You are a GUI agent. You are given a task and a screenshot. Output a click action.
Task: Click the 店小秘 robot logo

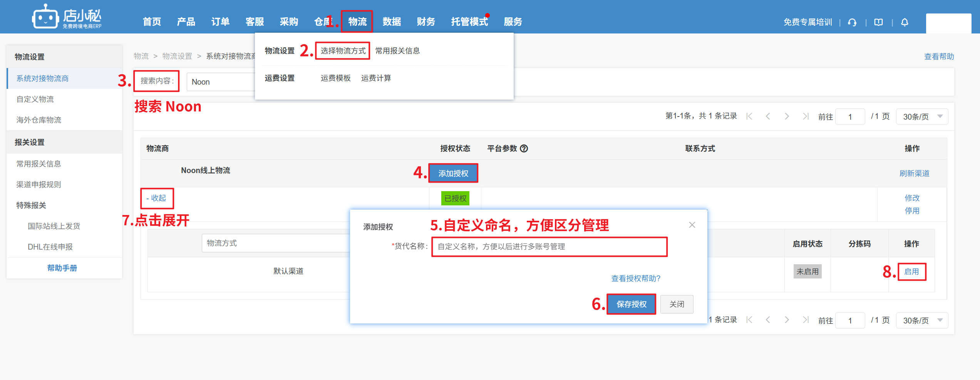click(45, 17)
